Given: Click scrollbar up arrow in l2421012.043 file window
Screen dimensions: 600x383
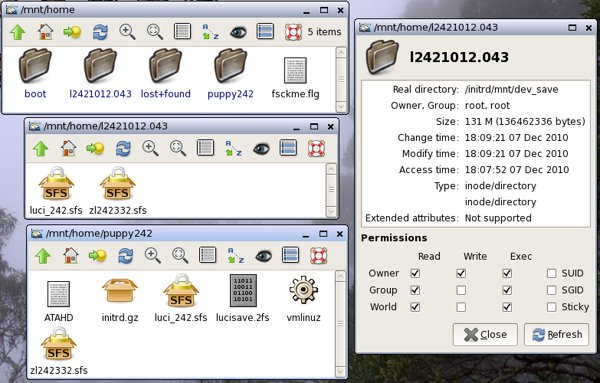Looking at the screenshot, I should coord(331,169).
